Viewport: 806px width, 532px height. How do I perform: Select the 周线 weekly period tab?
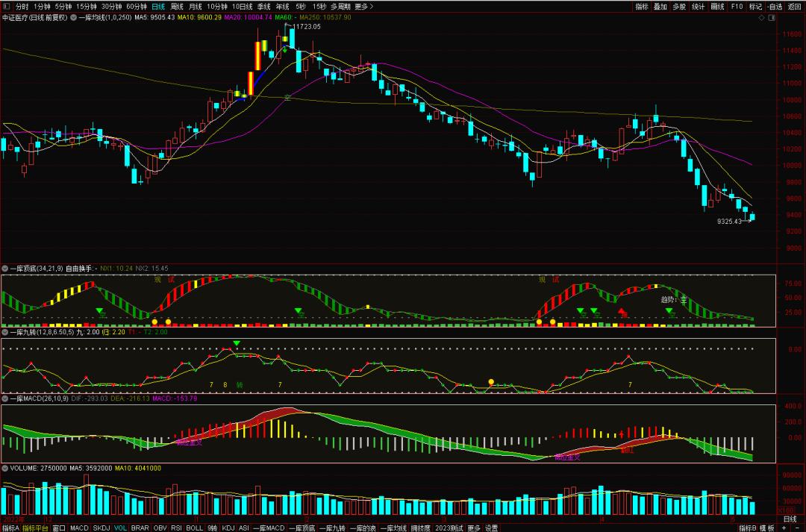177,6
